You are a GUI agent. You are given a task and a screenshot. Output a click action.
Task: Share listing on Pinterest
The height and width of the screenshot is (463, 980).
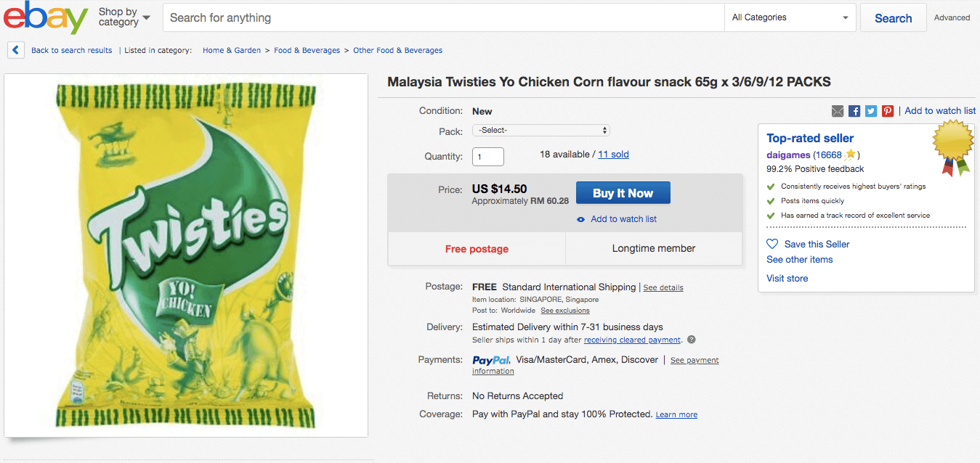(x=888, y=111)
